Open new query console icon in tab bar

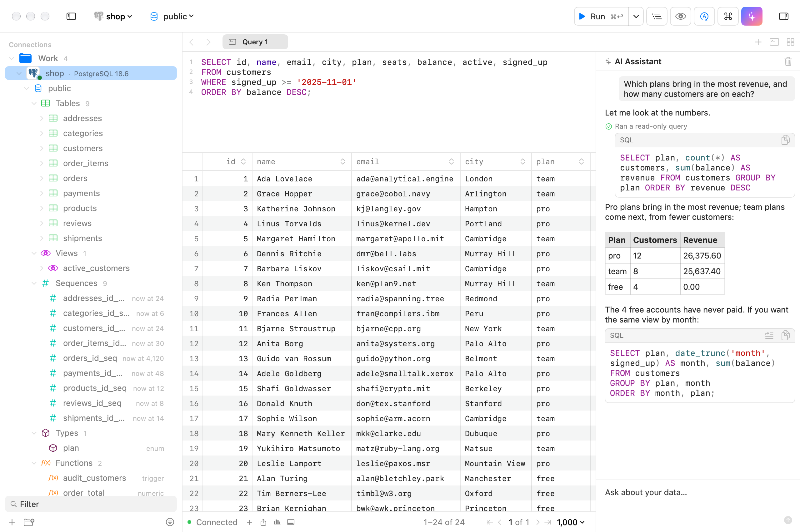click(774, 42)
